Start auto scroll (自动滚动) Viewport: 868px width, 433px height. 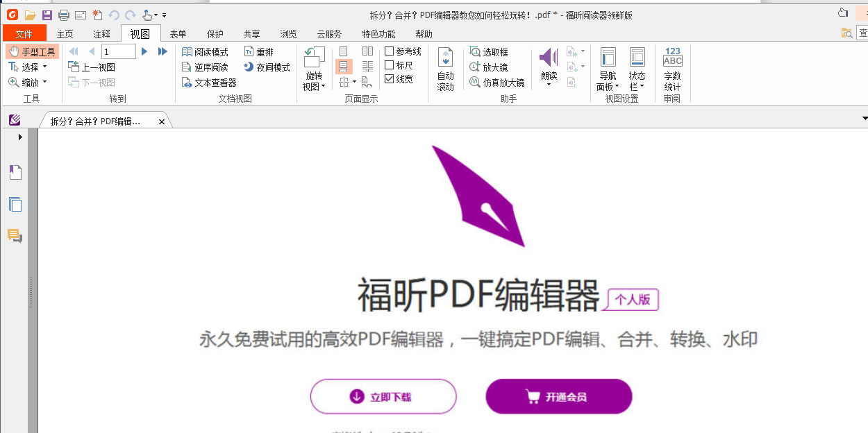click(445, 69)
